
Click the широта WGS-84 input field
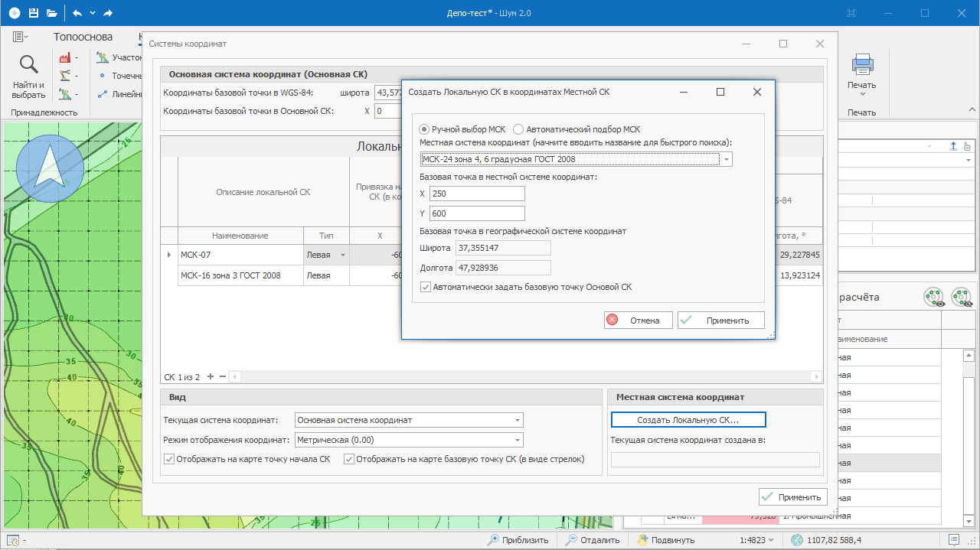(388, 93)
